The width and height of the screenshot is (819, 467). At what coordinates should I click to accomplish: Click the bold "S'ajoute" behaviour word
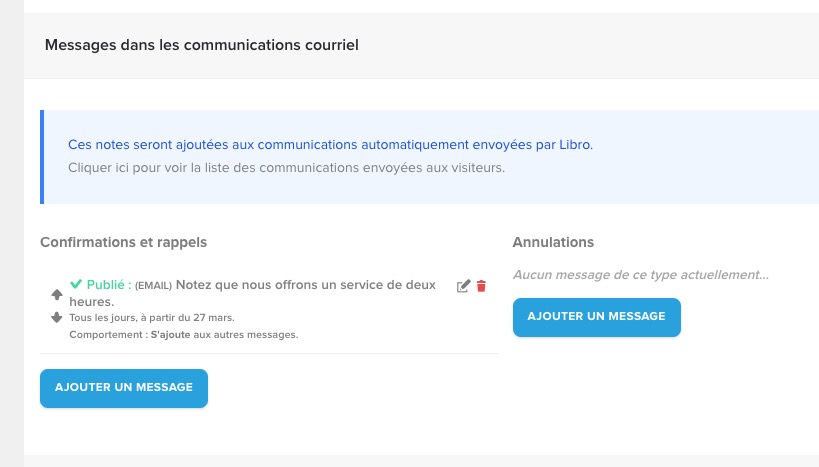170,334
